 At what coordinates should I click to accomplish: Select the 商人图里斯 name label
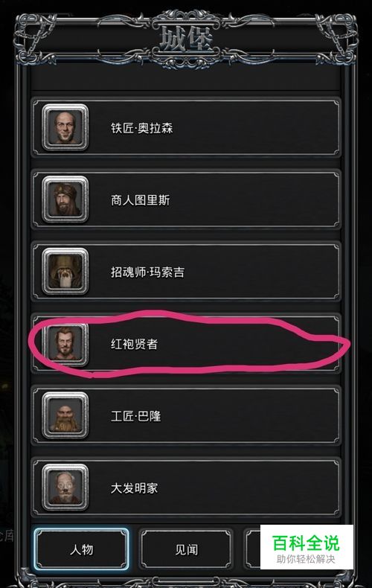point(141,200)
